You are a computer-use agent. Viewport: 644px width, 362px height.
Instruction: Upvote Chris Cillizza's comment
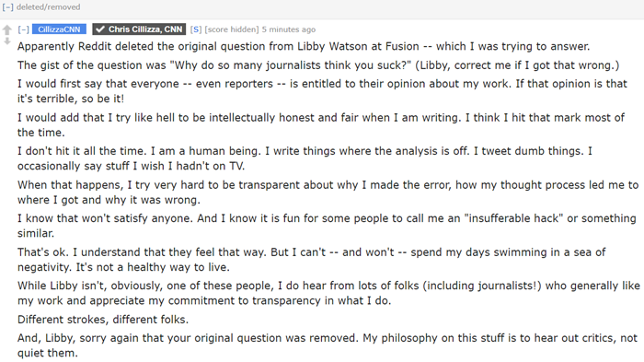pyautogui.click(x=7, y=29)
